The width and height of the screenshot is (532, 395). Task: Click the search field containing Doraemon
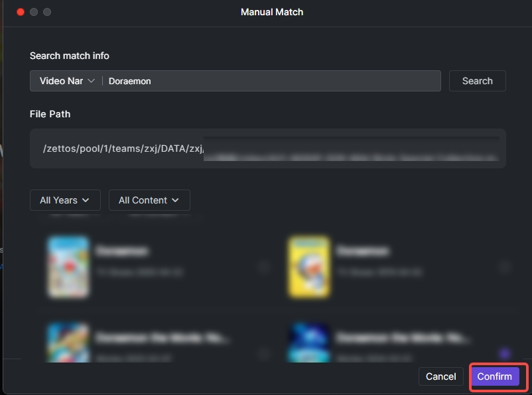272,81
